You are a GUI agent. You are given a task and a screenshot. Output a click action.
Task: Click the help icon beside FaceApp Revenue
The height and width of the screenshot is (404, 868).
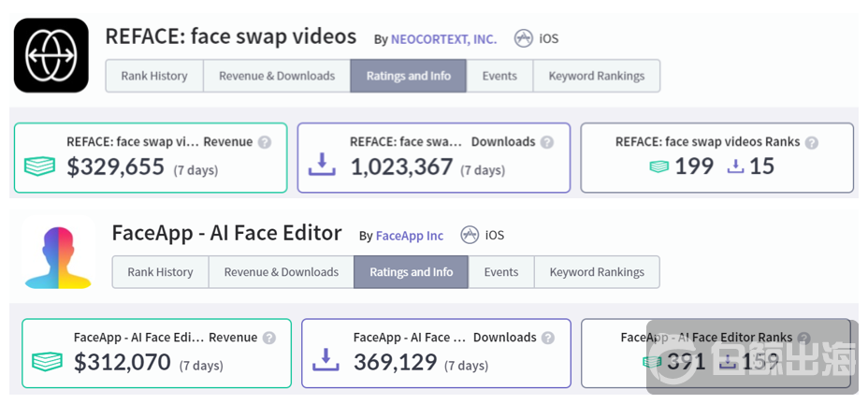[x=269, y=338]
